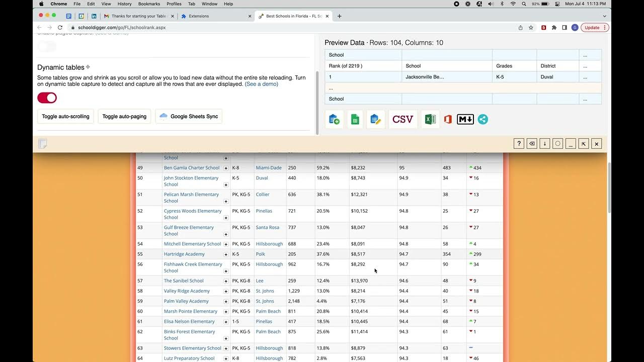This screenshot has width=644, height=362.
Task: Expand Cypress Woods Elementary School row plus
Action: pyautogui.click(x=226, y=218)
